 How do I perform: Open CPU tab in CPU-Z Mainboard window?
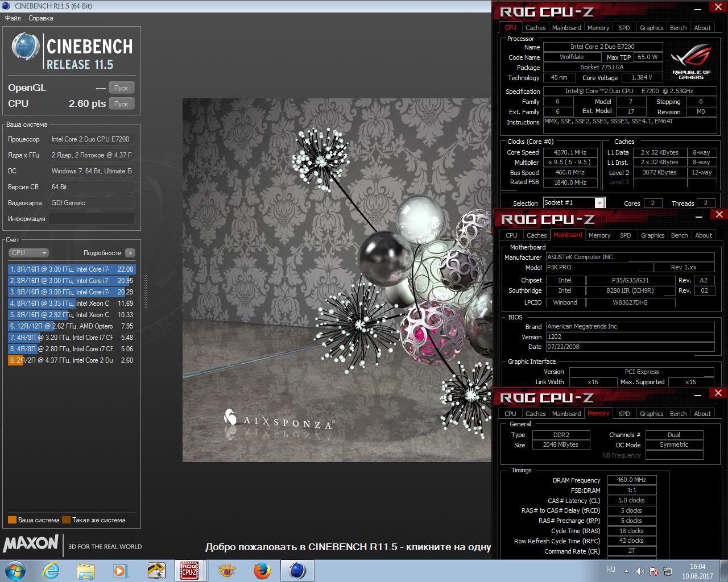point(511,235)
